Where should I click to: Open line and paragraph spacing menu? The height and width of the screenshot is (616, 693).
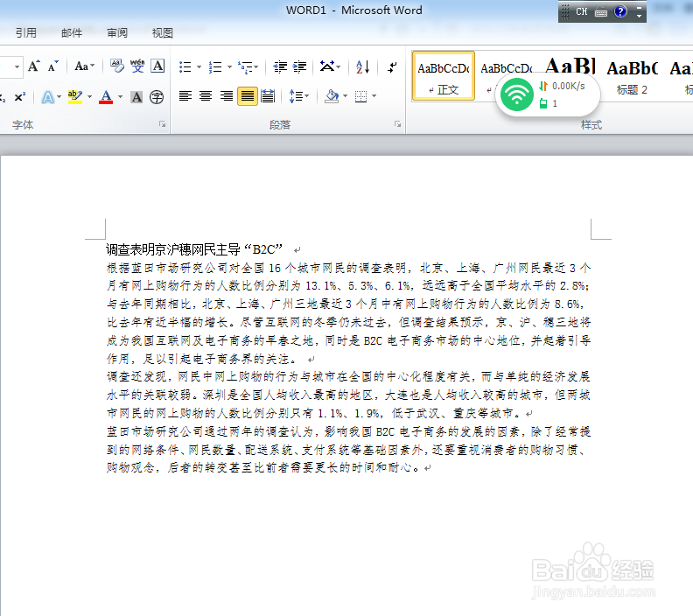point(298,96)
